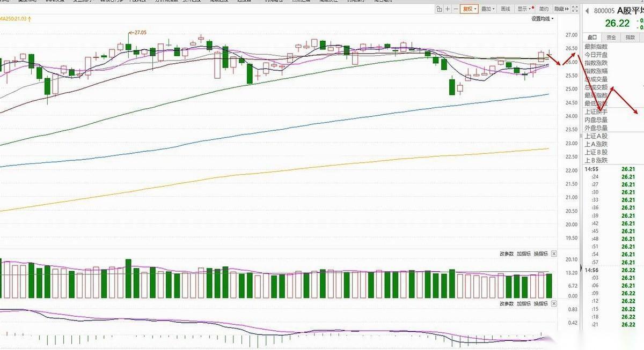
Task: Click the 14:56 tick time entry
Action: tap(591, 270)
